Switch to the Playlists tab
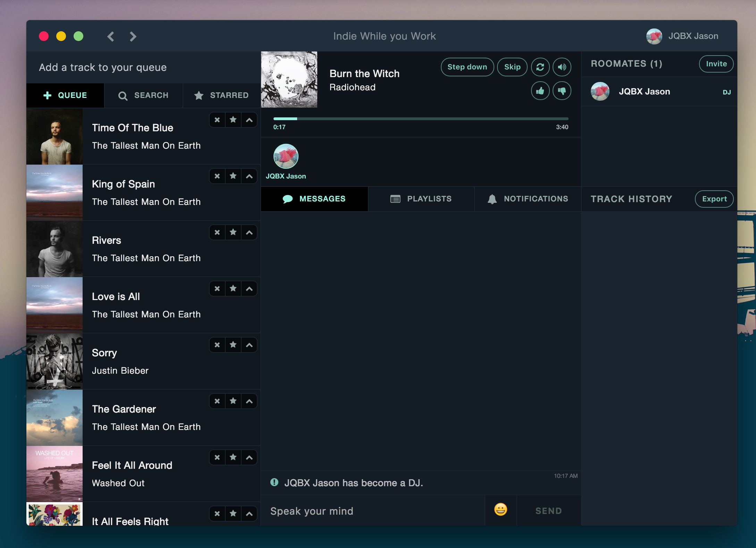 pos(421,199)
